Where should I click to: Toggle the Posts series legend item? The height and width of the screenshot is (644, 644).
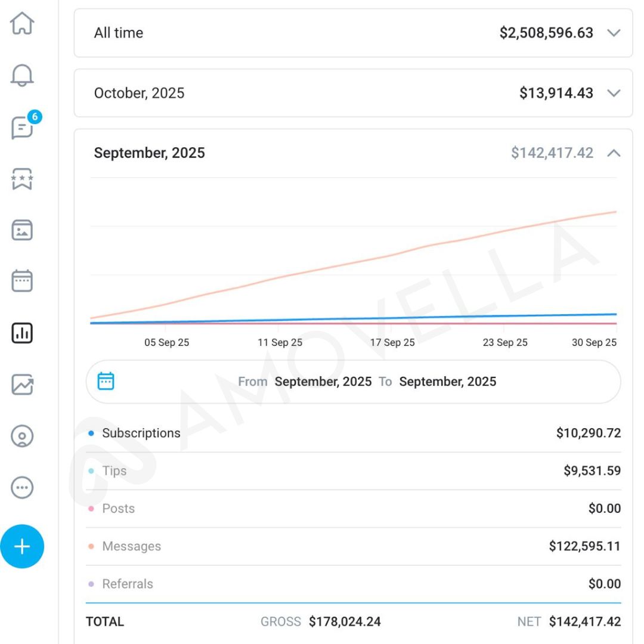pos(118,509)
